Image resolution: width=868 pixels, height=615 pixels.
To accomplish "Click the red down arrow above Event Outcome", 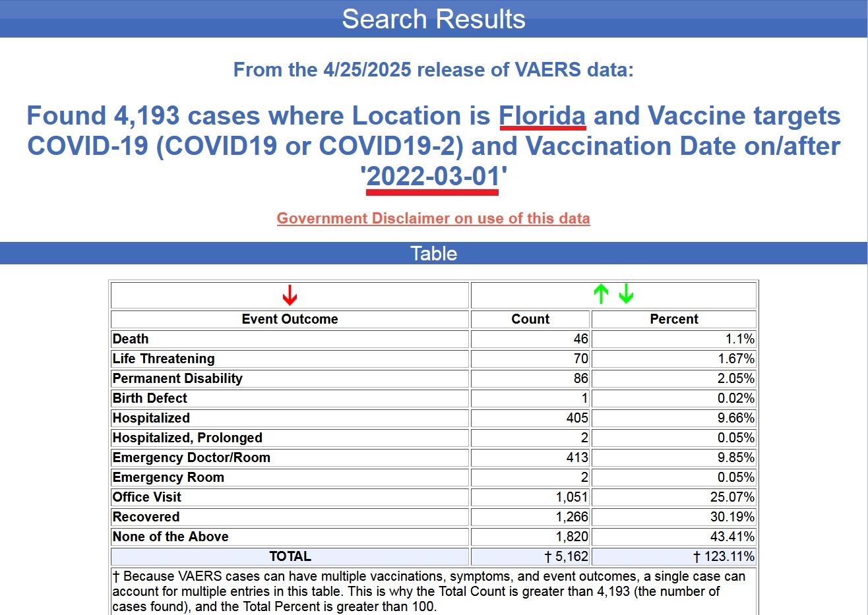I will coord(290,295).
